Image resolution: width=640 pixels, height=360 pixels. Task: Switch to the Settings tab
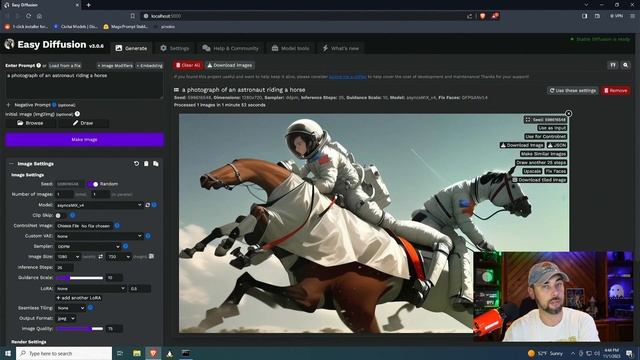coord(174,48)
